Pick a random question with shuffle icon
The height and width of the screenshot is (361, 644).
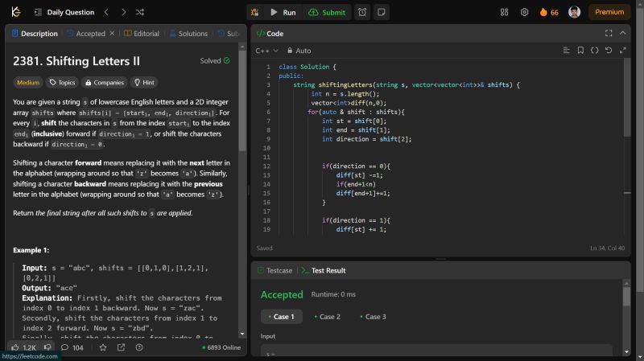[x=140, y=12]
